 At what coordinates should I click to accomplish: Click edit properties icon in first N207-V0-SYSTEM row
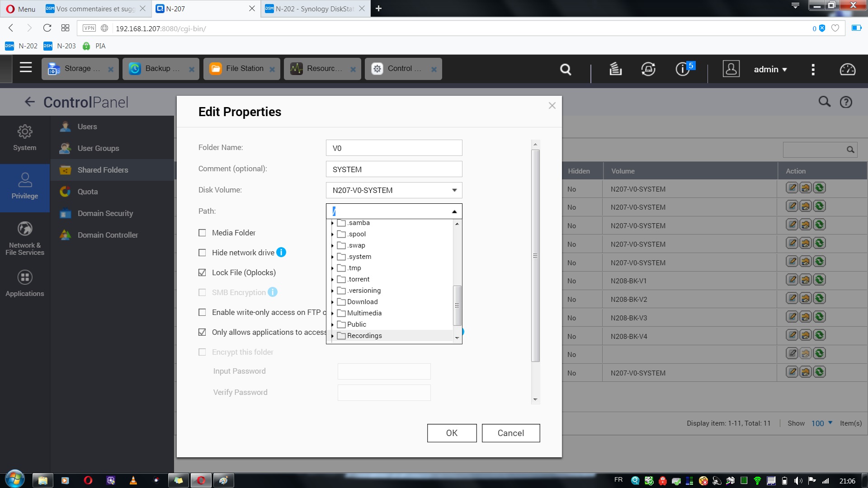[x=792, y=188]
